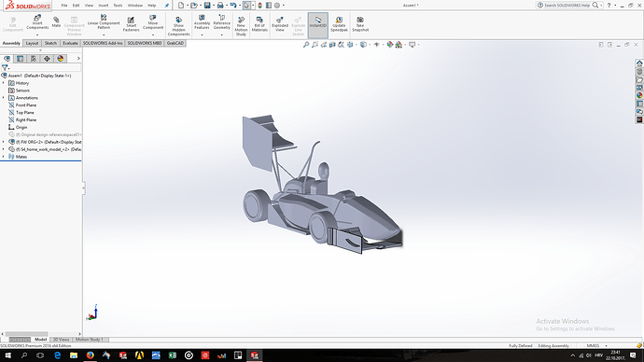This screenshot has width=644, height=362.
Task: Expand the manager pane tabs arrow
Action: [x=78, y=59]
